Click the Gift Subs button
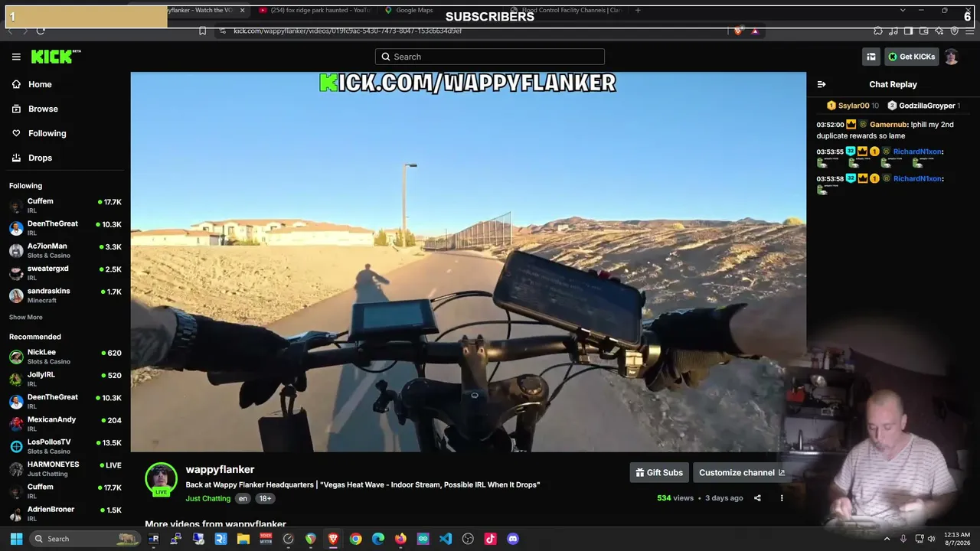 pos(659,472)
